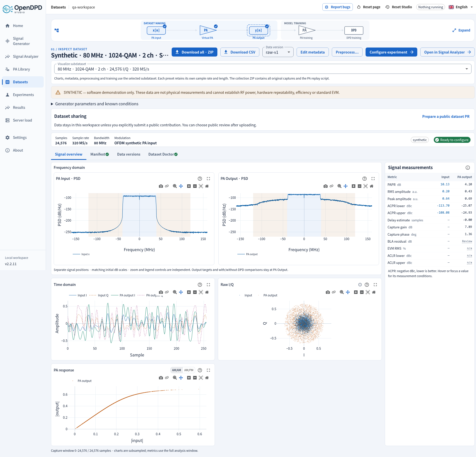This screenshot has height=457, width=476.
Task: Expand Generator parameters and known conditions
Action: 95,104
